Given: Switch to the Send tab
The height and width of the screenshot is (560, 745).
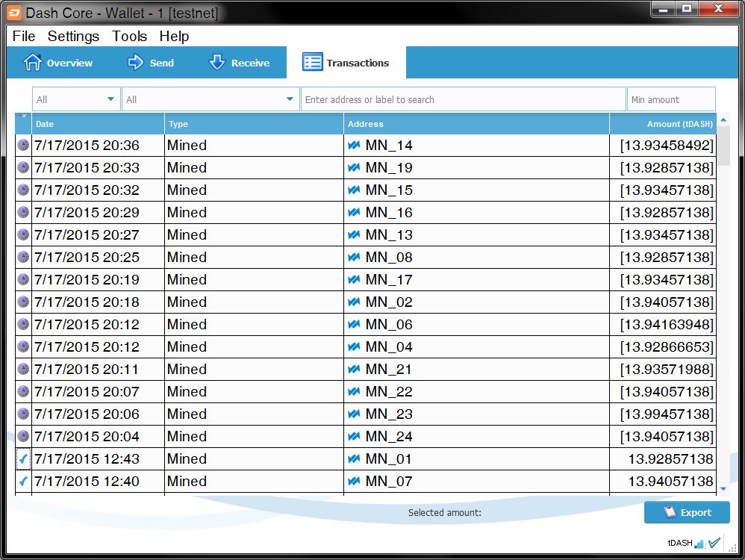Looking at the screenshot, I should point(151,62).
